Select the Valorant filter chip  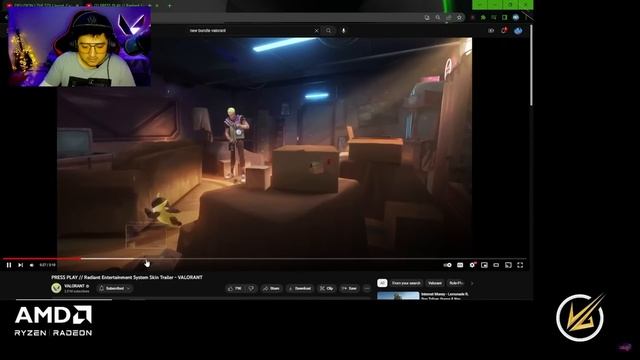tap(435, 283)
